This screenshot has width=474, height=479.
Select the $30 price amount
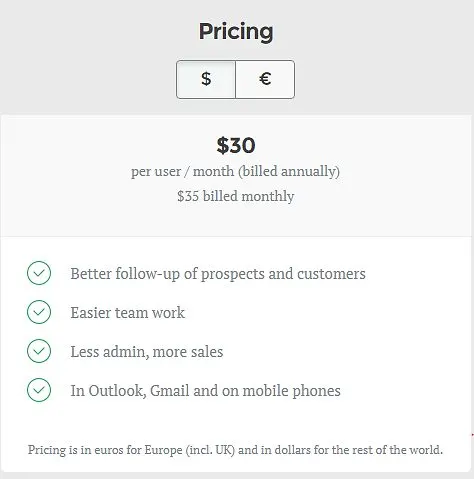click(236, 146)
